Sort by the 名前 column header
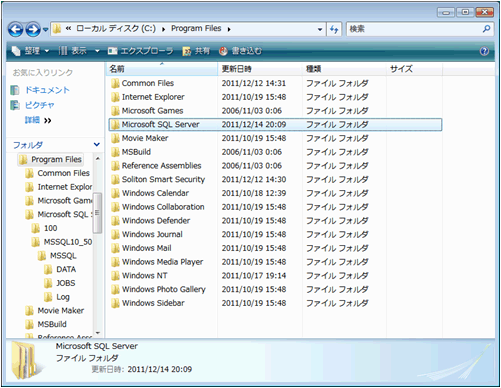Viewport: 501px width, 388px height. [x=162, y=69]
